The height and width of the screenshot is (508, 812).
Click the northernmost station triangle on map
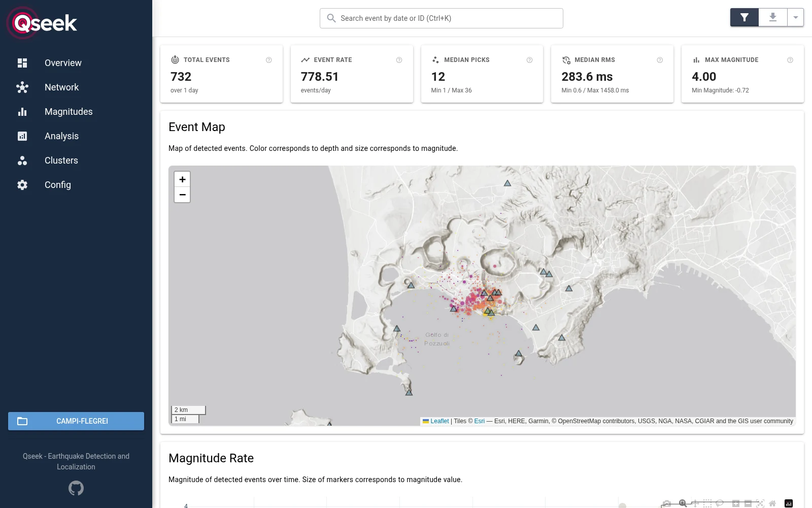[507, 183]
